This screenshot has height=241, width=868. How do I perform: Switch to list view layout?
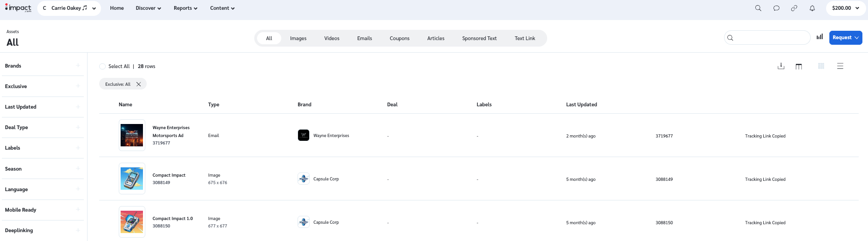[x=840, y=66]
